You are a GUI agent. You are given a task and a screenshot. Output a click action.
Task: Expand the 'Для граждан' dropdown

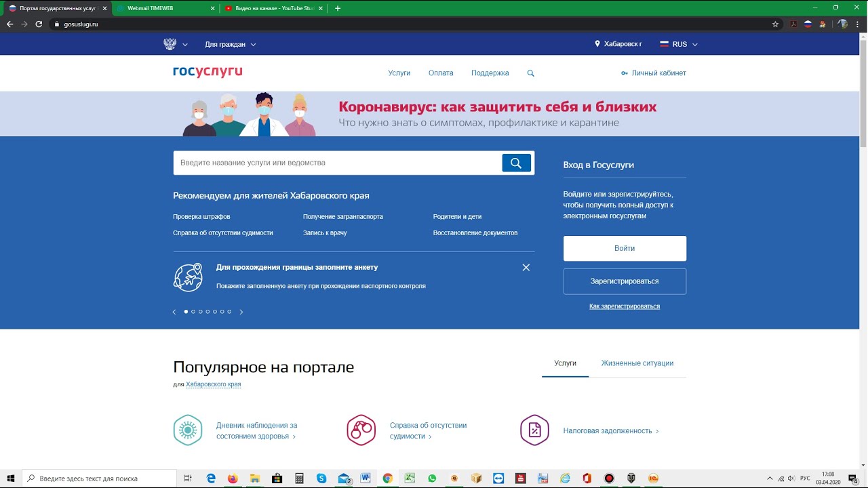[x=231, y=44]
